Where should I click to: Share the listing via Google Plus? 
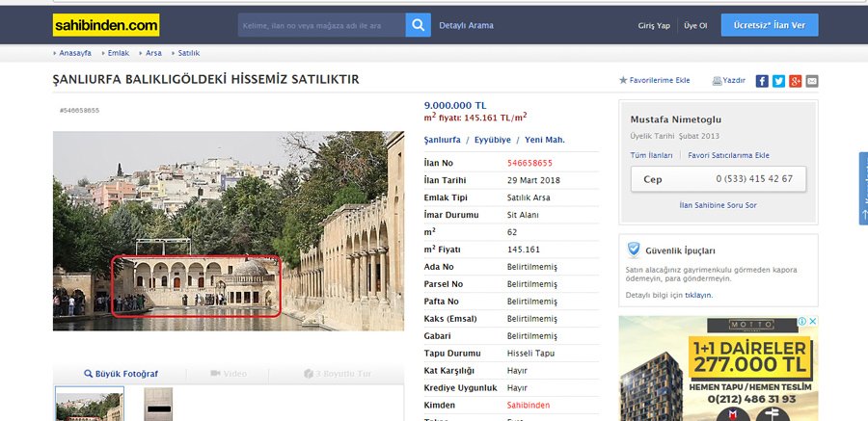(795, 81)
